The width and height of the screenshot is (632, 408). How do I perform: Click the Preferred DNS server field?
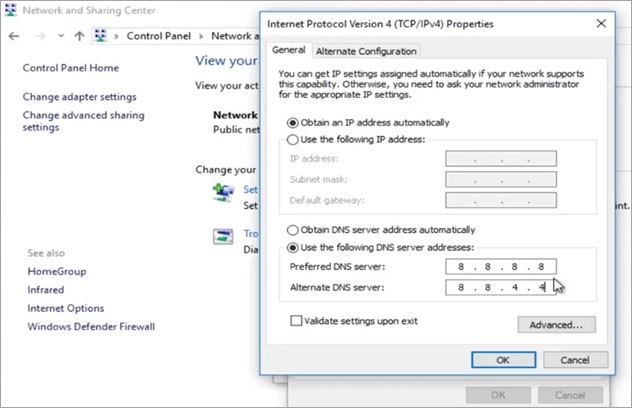pos(501,266)
